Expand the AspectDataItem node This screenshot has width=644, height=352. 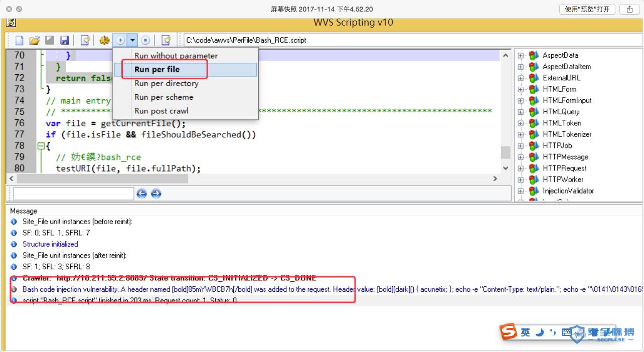pos(521,67)
